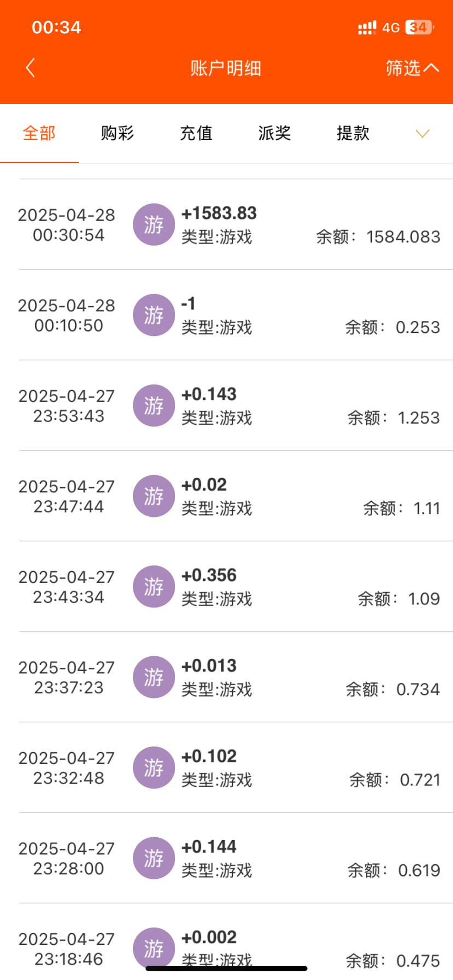The image size is (453, 980).
Task: Tap the battery indicator in status bar
Action: 419,27
